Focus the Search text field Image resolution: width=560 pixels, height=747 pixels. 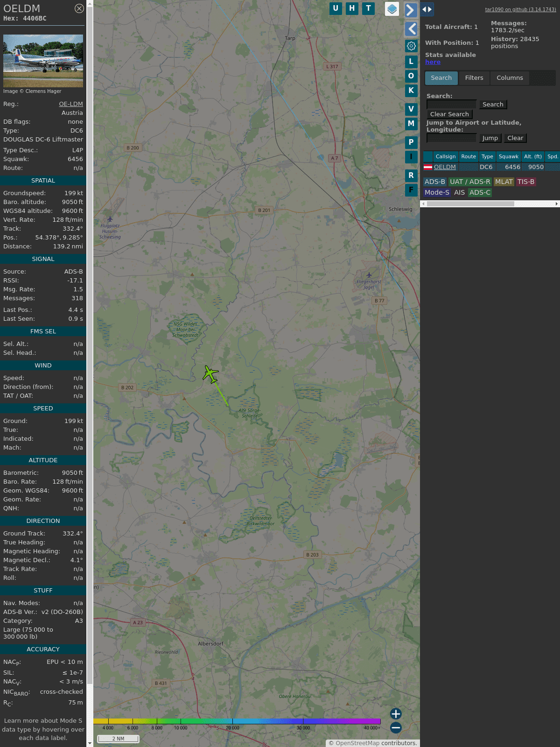pyautogui.click(x=452, y=105)
